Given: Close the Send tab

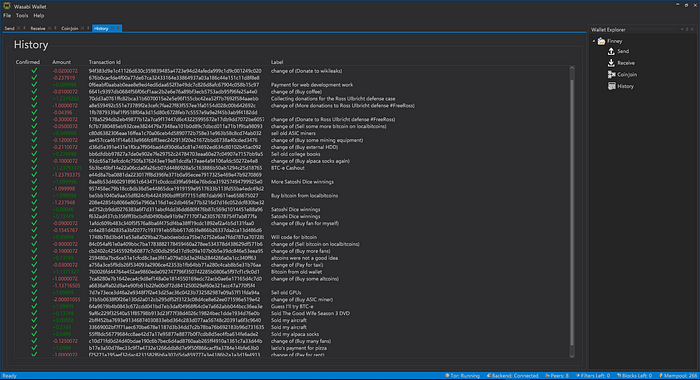Looking at the screenshot, I should (19, 28).
